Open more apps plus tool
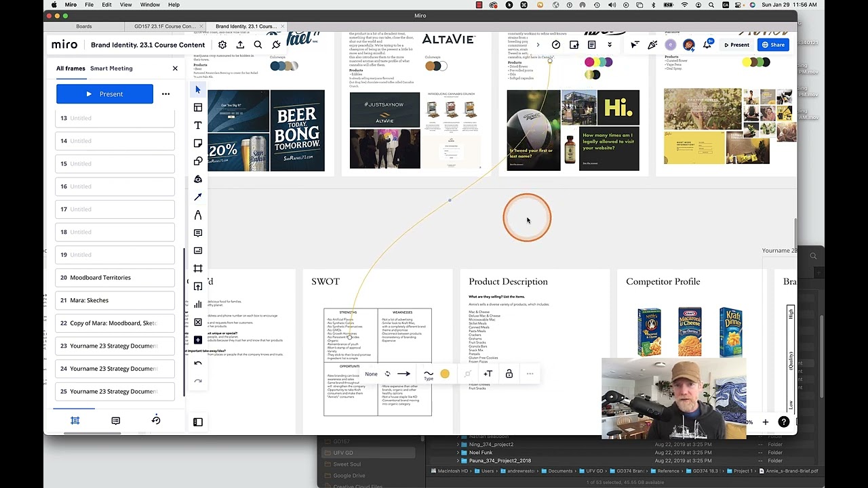This screenshot has height=488, width=868. [x=198, y=340]
